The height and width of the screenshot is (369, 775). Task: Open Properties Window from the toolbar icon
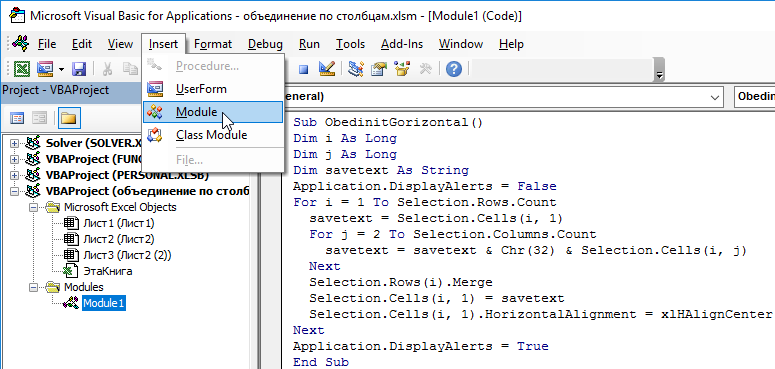tap(379, 69)
